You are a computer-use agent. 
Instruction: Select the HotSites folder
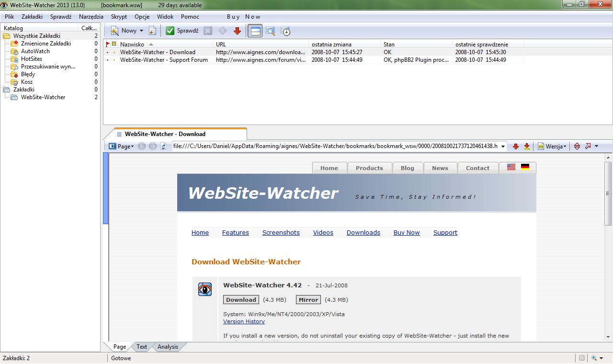point(31,59)
